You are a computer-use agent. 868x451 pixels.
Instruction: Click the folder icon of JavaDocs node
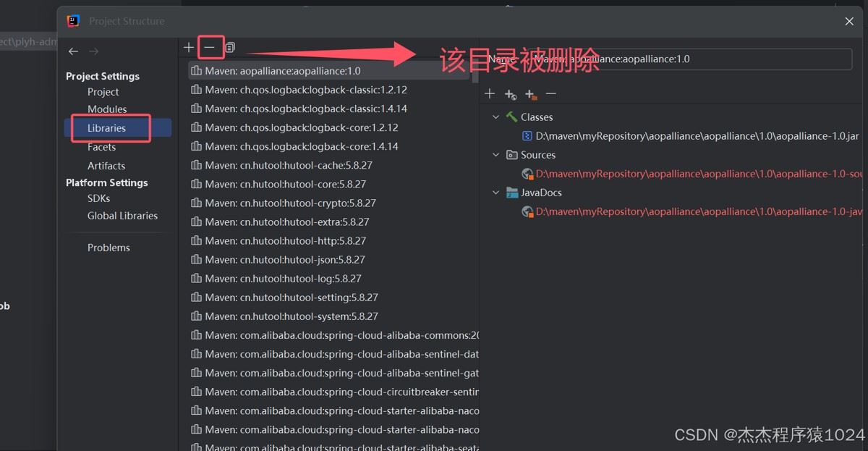pyautogui.click(x=512, y=193)
